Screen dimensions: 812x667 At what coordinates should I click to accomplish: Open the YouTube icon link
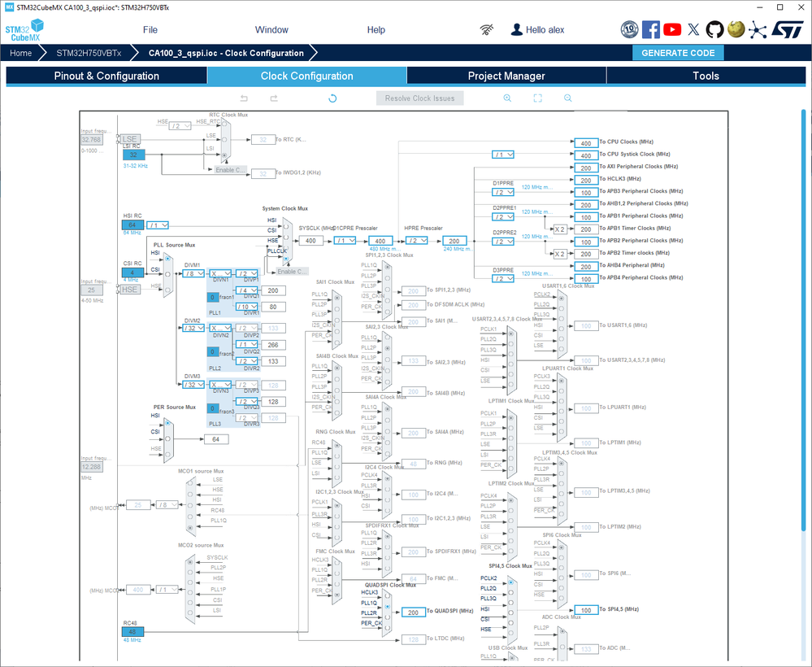pos(672,29)
